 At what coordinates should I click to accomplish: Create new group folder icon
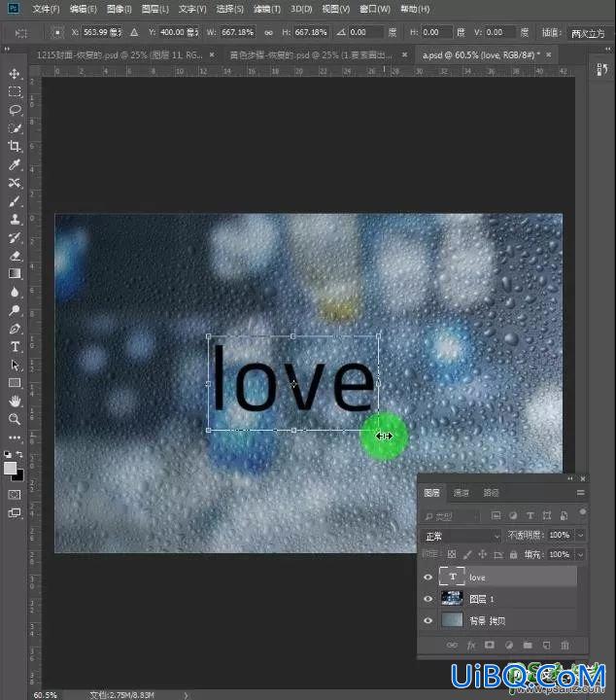click(x=528, y=646)
